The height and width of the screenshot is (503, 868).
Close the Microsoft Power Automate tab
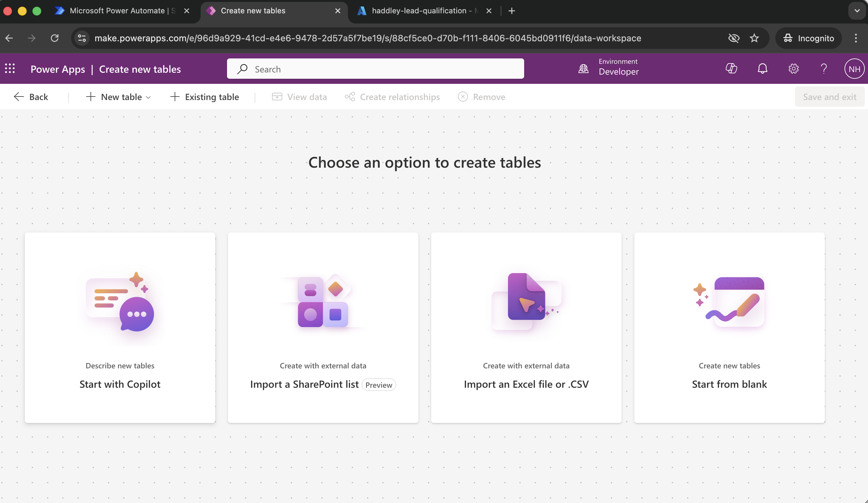coord(186,11)
